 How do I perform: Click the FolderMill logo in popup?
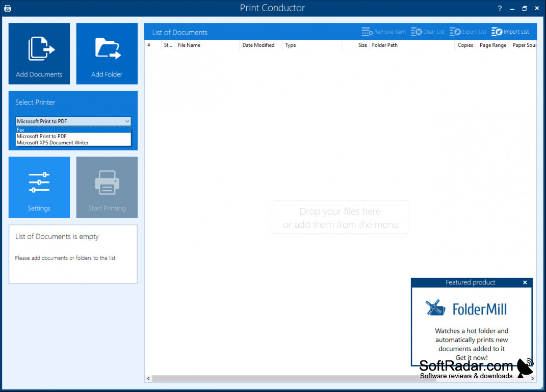click(x=466, y=308)
